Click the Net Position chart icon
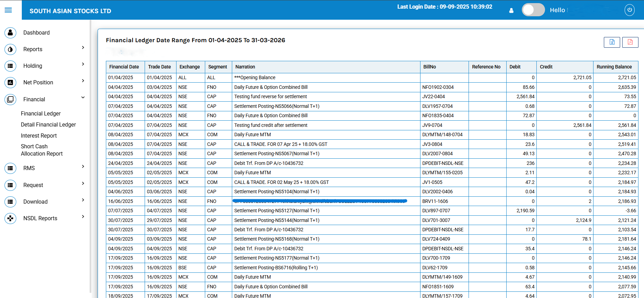644x298 pixels. coord(10,83)
